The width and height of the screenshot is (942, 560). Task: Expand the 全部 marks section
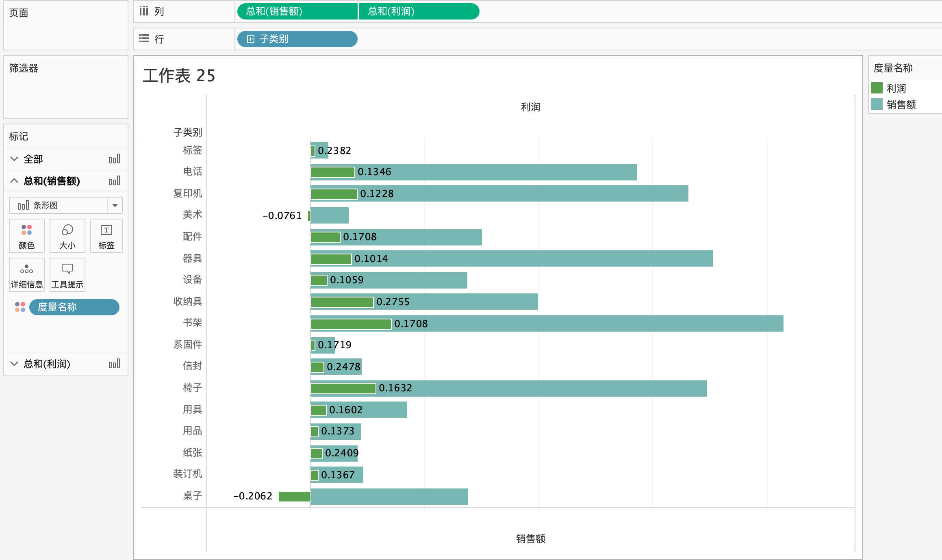14,159
